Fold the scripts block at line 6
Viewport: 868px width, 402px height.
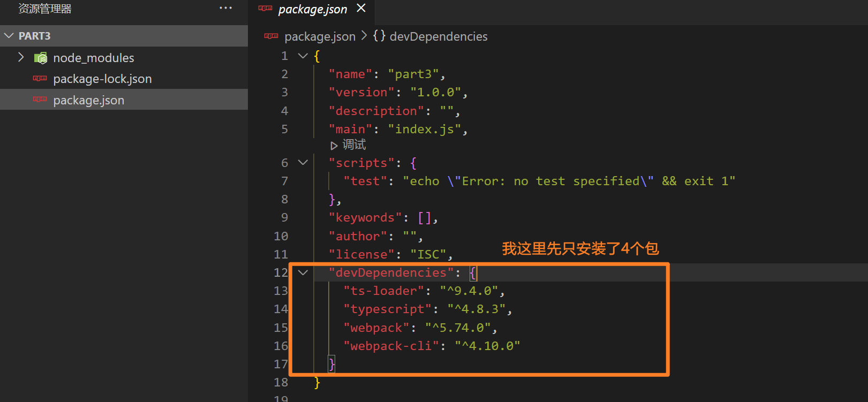[x=303, y=163]
